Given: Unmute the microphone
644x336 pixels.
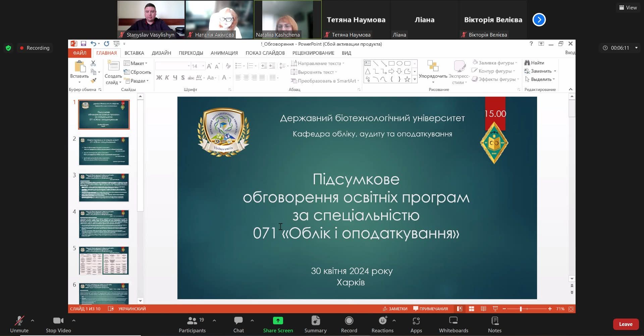Looking at the screenshot, I should [x=19, y=324].
